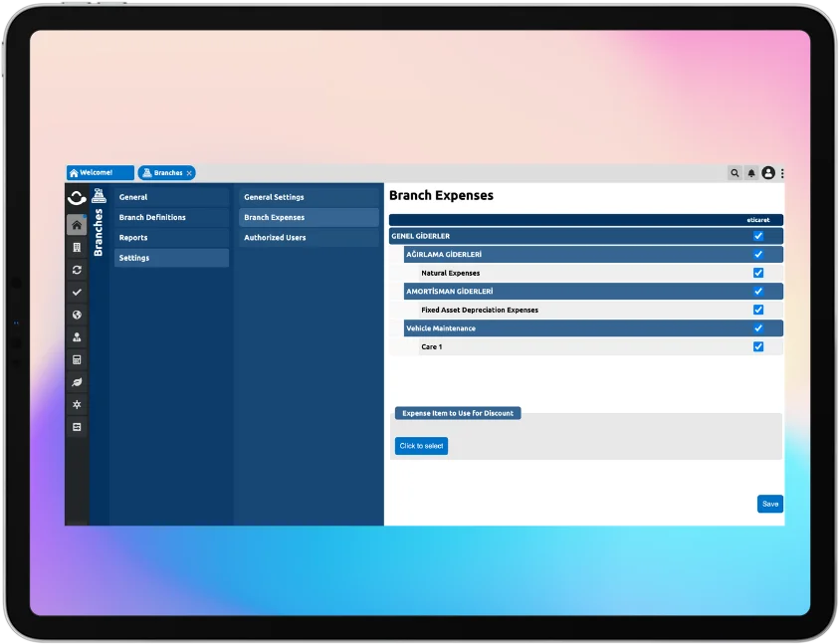Select the checkmark icon in sidebar
This screenshot has width=839, height=644.
coord(77,292)
